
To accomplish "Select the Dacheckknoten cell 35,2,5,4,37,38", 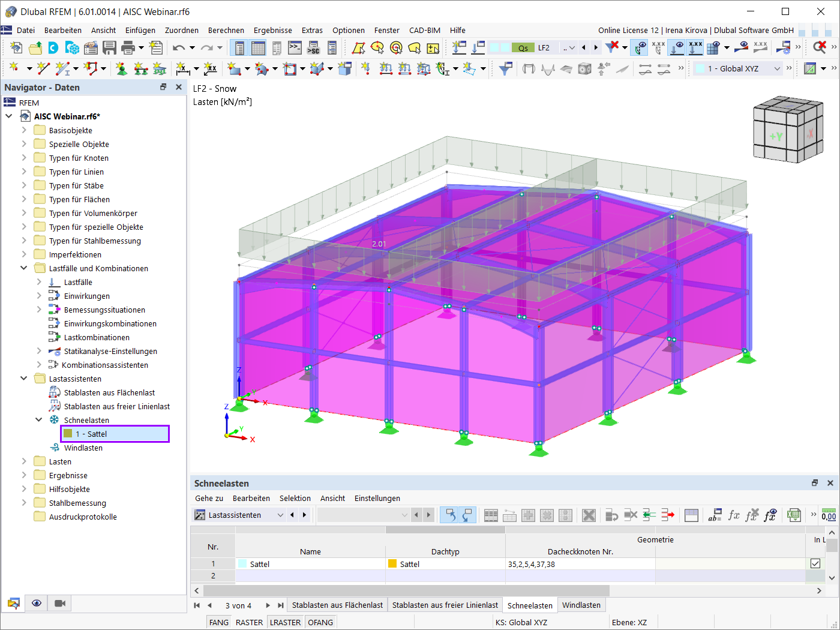I will pos(580,564).
